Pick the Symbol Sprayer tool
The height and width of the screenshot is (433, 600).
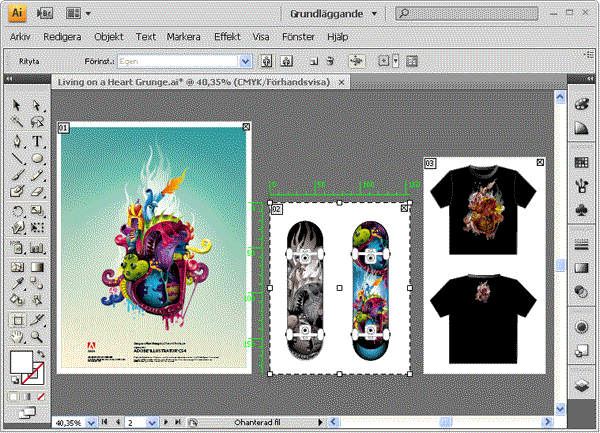16,248
